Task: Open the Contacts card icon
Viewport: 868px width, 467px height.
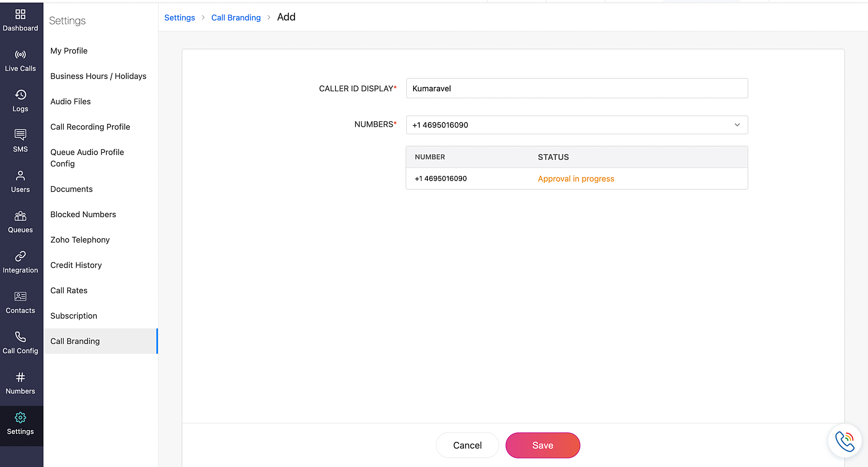Action: [20, 297]
